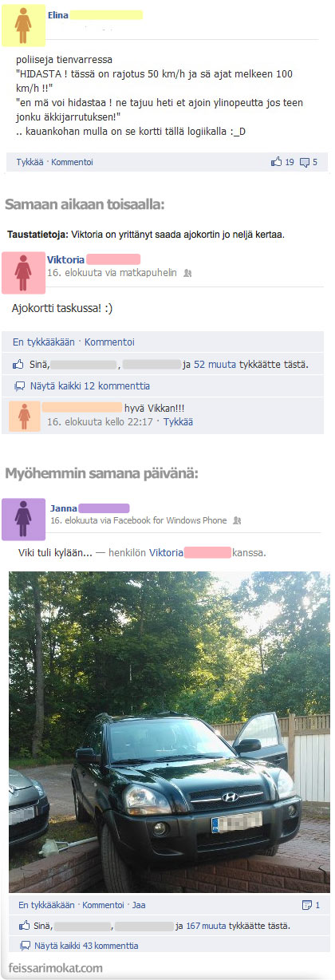Open Janna's purple profile avatar

[23, 520]
